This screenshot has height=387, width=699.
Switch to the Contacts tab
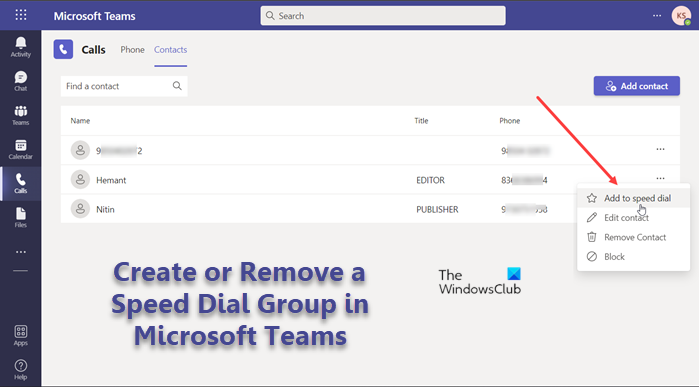170,49
